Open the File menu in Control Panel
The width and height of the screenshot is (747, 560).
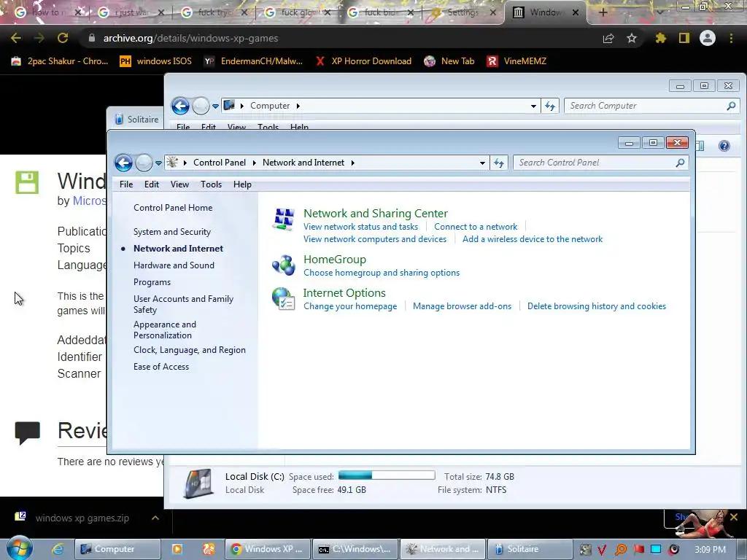tap(126, 184)
